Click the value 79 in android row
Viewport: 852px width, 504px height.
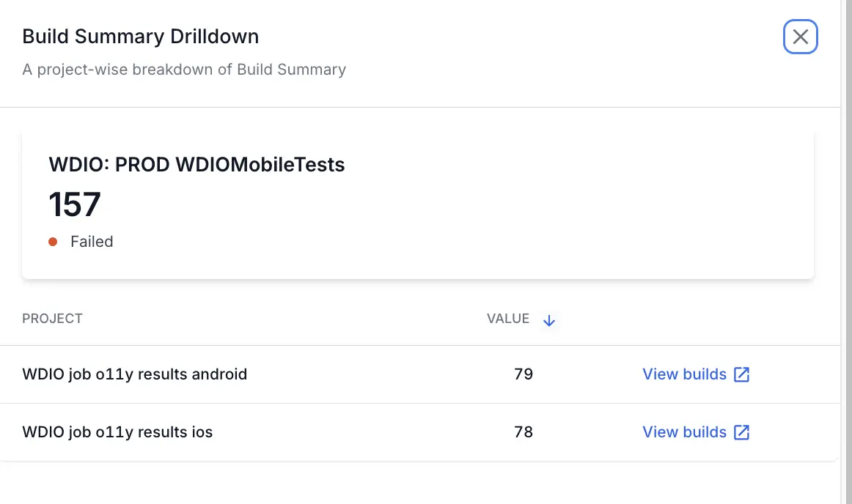tap(524, 374)
